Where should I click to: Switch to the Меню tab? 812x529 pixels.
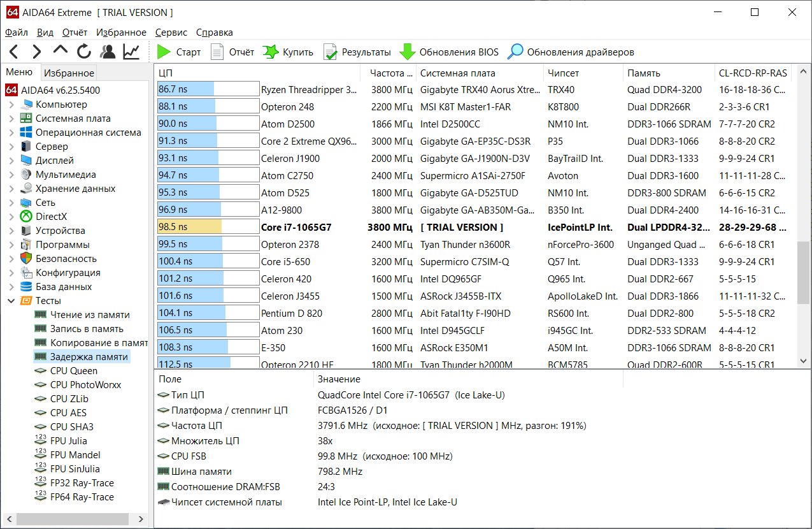19,72
